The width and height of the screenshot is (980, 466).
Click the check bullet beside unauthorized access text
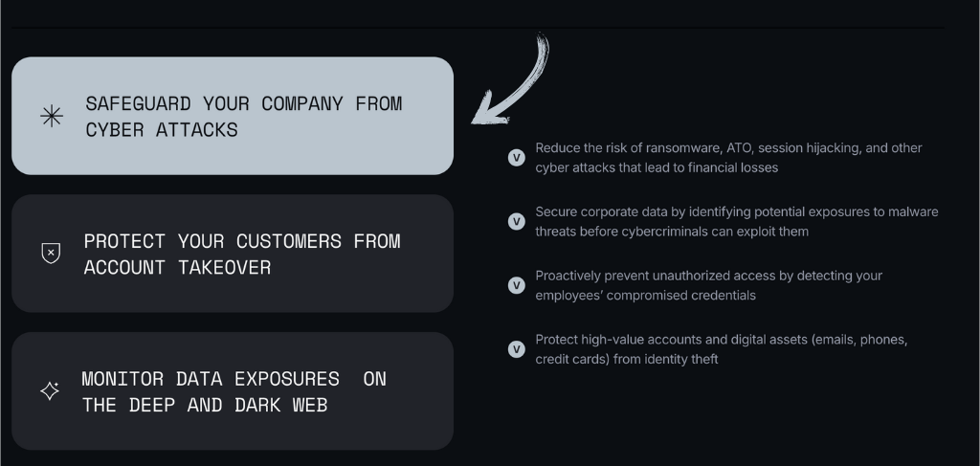(516, 285)
